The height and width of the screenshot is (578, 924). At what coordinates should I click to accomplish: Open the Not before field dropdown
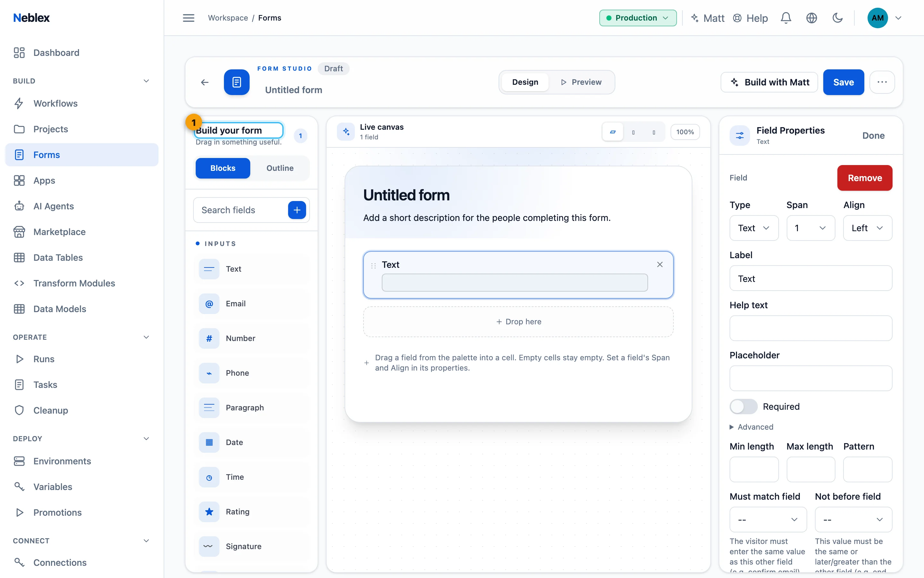[x=853, y=520]
